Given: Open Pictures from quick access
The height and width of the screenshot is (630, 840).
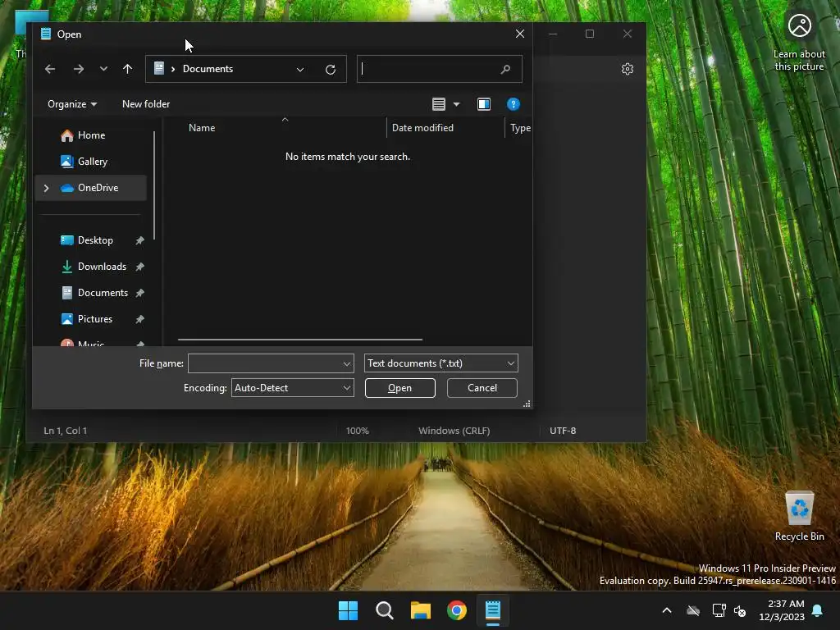Looking at the screenshot, I should point(95,319).
